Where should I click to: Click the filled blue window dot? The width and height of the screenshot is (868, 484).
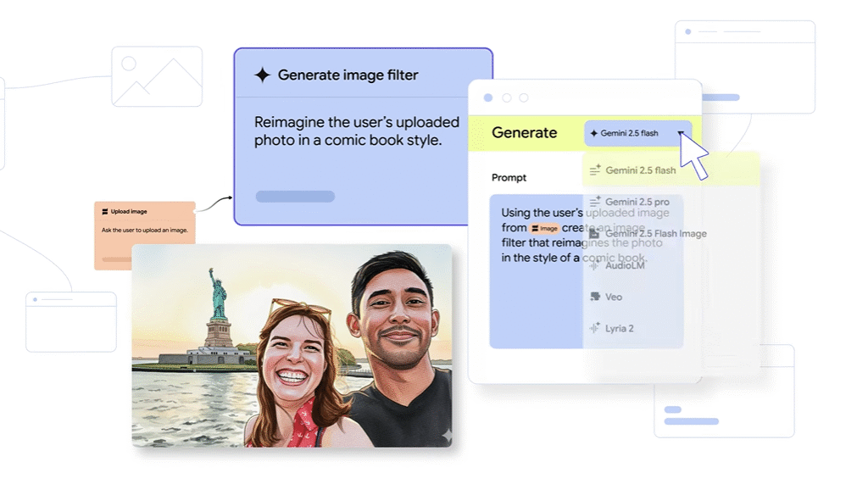point(487,98)
